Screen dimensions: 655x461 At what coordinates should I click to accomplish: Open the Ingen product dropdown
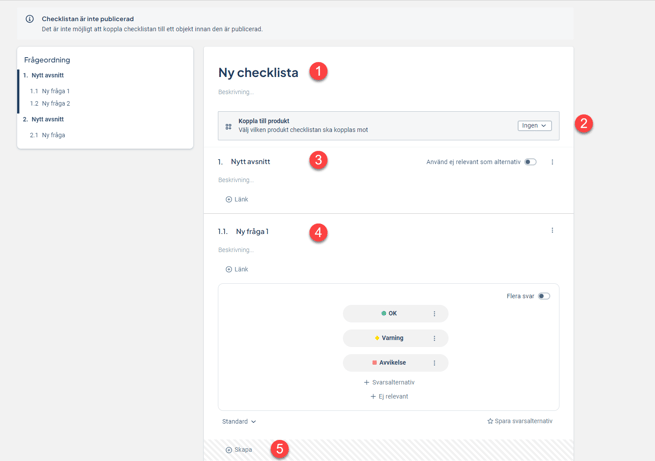point(534,126)
